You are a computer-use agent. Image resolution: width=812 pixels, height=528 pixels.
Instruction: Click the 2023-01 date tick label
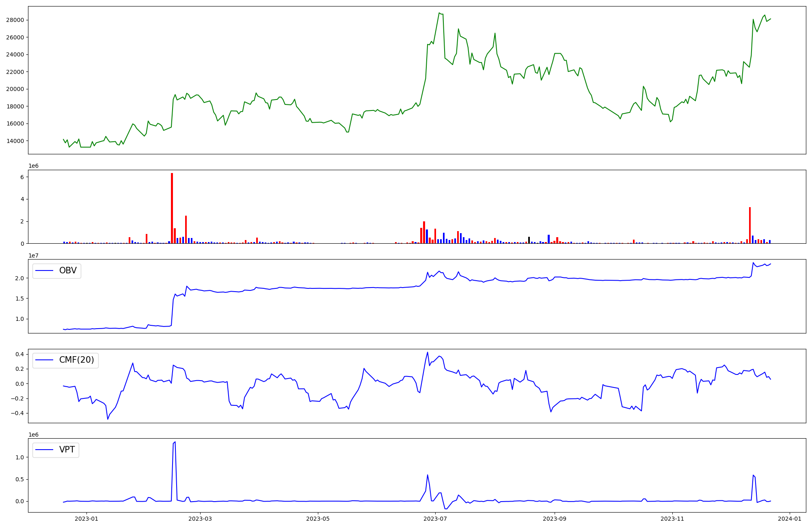(86, 519)
